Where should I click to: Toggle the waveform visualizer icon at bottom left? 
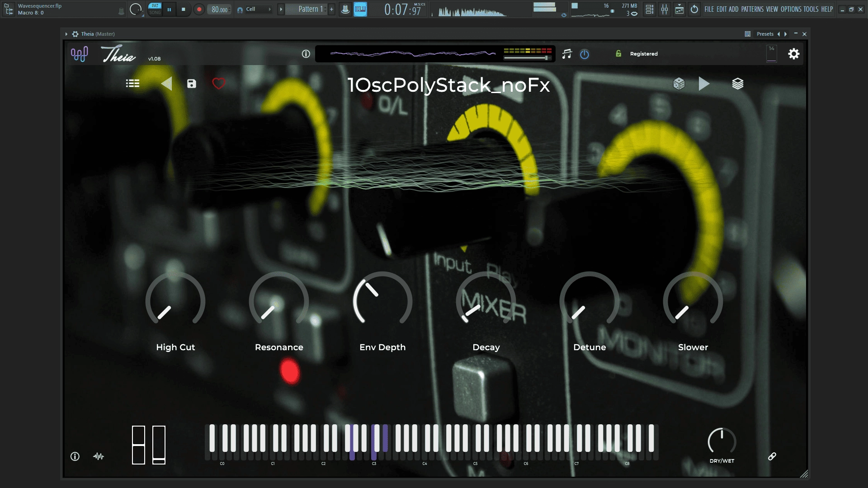99,456
